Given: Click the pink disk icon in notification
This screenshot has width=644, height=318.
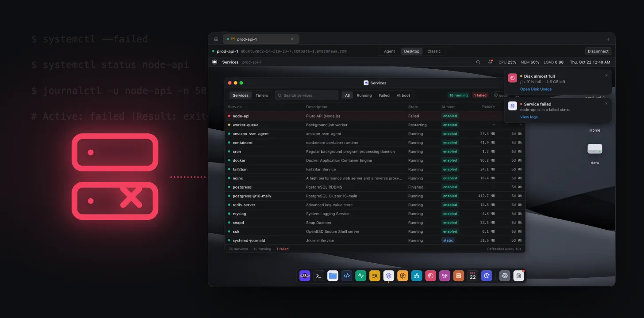Looking at the screenshot, I should click(513, 78).
